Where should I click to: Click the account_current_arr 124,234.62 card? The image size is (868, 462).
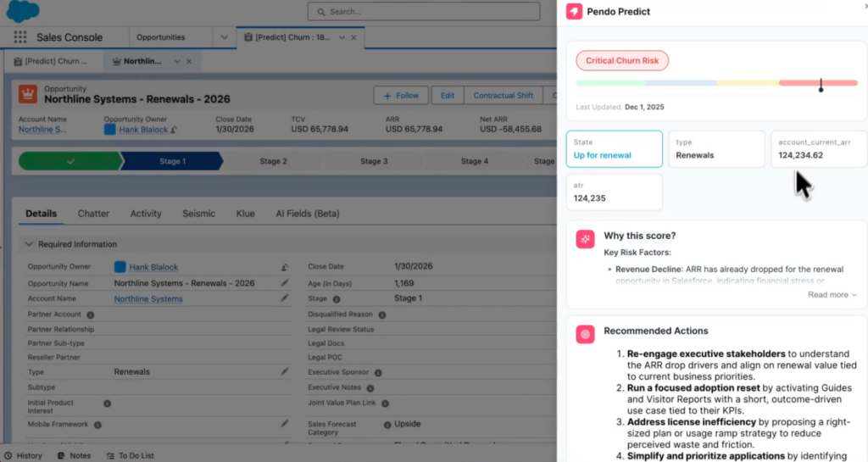pos(819,149)
